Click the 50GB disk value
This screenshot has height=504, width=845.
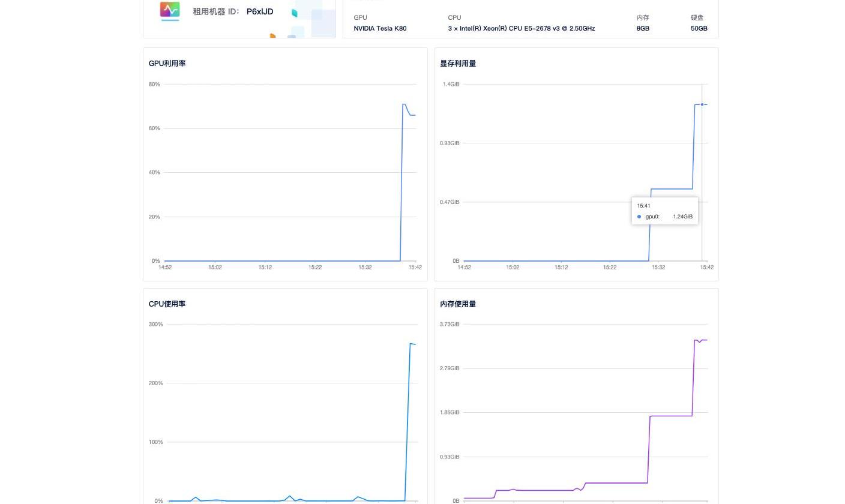[699, 28]
